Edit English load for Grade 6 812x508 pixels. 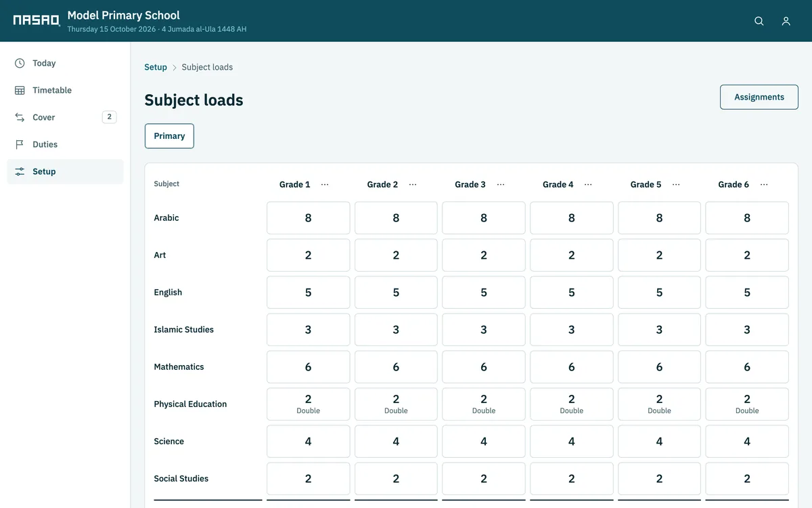pyautogui.click(x=747, y=293)
